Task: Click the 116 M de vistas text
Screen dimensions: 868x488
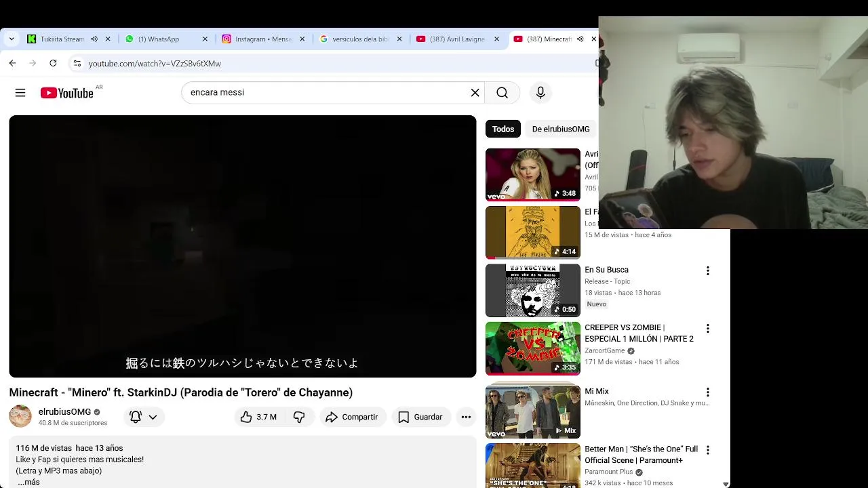Action: coord(43,448)
